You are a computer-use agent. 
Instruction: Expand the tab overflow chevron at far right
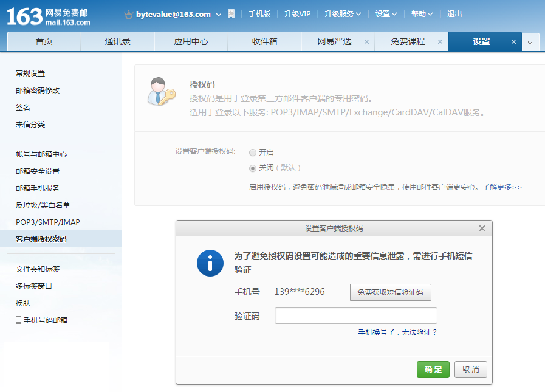click(x=530, y=43)
